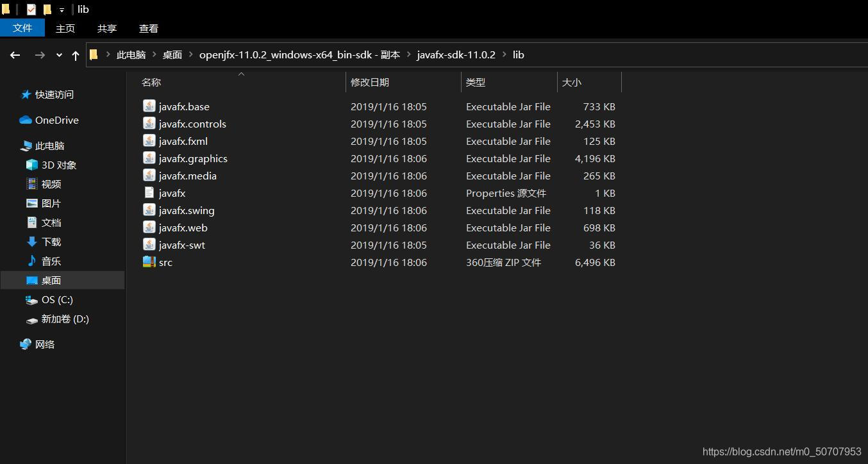The image size is (868, 464).
Task: Expand chevron before javafx-sdk-11.0.2 breadcrumb
Action: [x=408, y=55]
